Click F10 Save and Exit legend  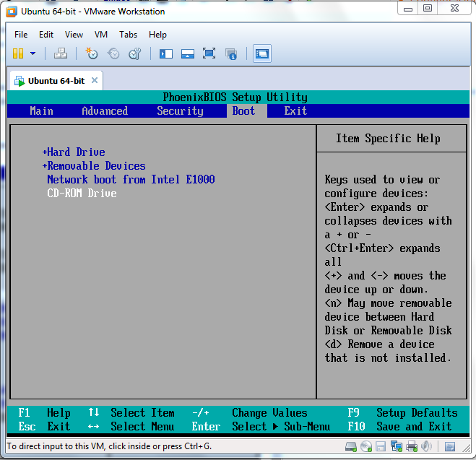click(399, 426)
